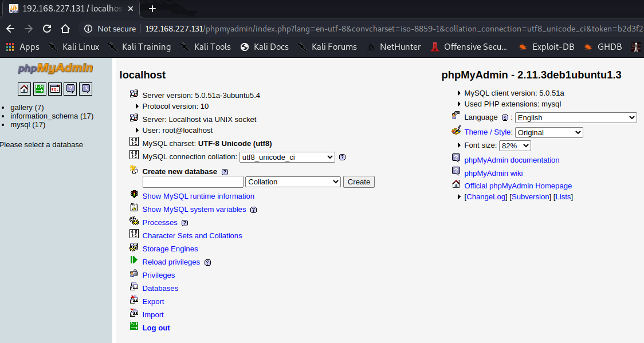Open Kali Forums bookmark
644x343 pixels.
[x=327, y=47]
